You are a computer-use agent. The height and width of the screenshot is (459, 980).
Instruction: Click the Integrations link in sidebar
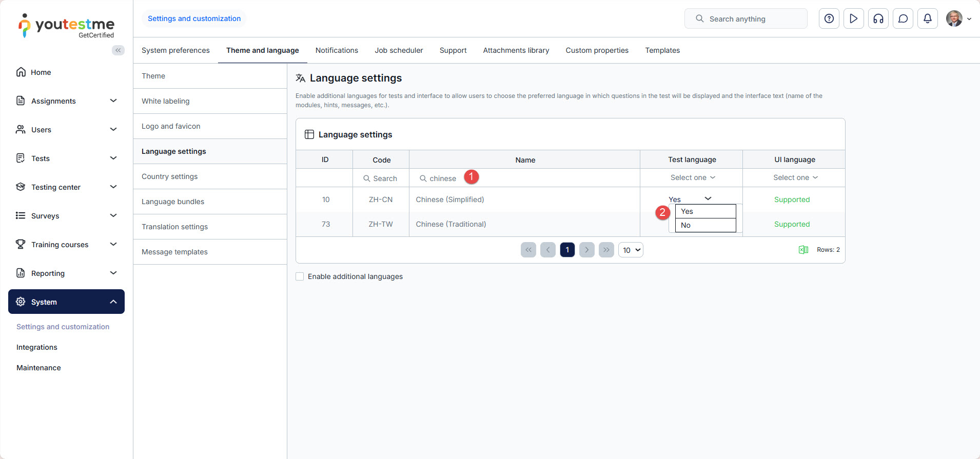[37, 347]
